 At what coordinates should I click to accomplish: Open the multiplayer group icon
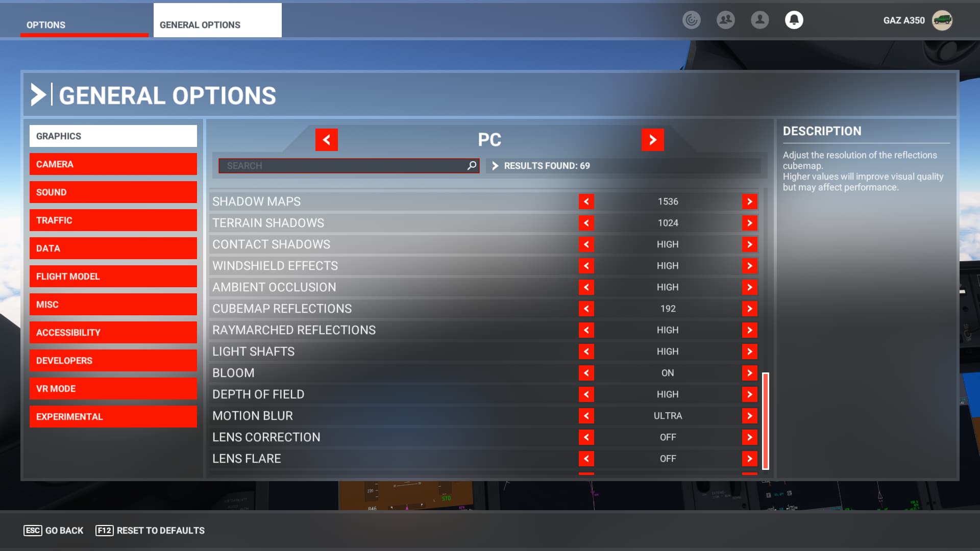pyautogui.click(x=725, y=20)
